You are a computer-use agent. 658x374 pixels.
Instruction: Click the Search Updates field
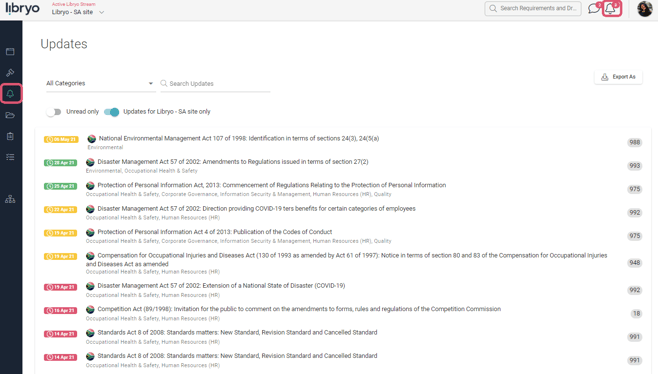click(x=215, y=84)
